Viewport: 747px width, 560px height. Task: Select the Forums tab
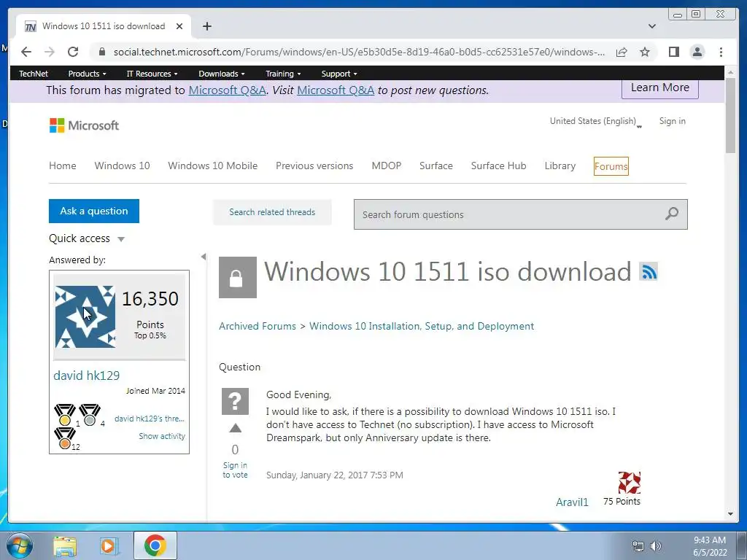611,166
